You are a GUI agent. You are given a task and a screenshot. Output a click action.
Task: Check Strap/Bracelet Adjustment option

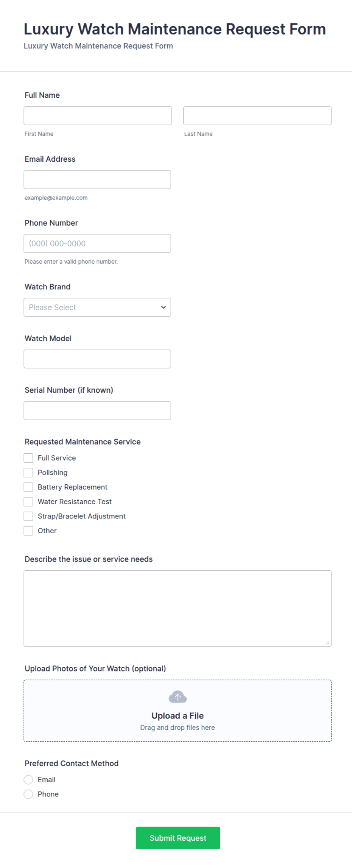[28, 516]
